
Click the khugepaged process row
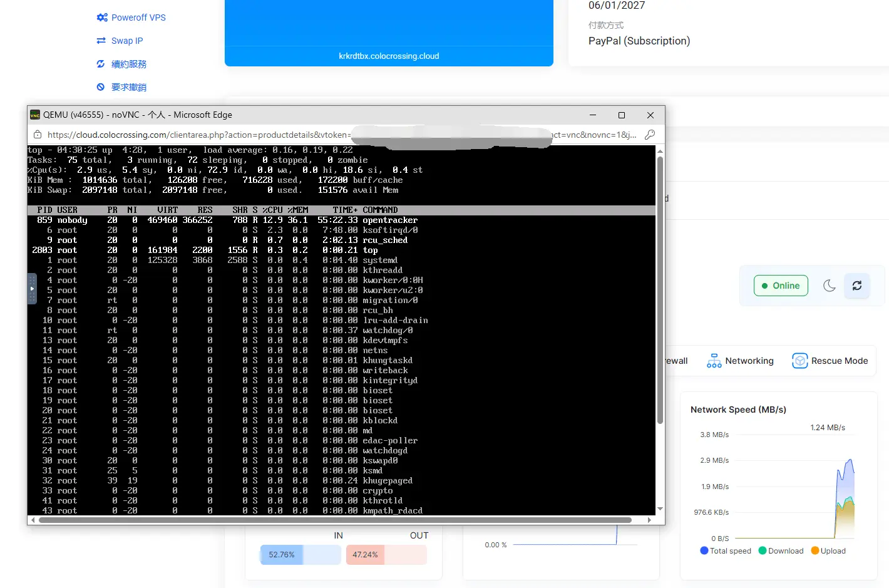click(341, 480)
